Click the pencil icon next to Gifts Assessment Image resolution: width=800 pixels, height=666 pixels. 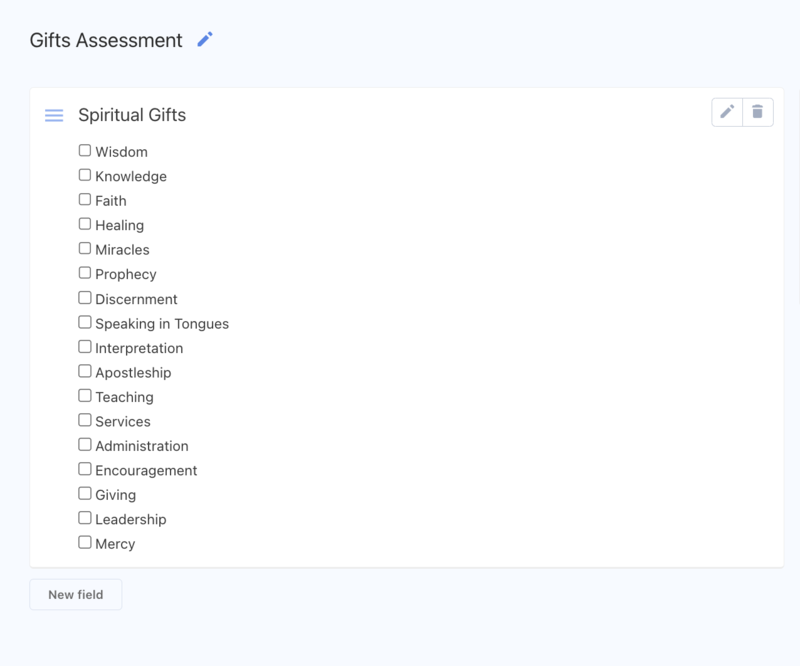(205, 40)
